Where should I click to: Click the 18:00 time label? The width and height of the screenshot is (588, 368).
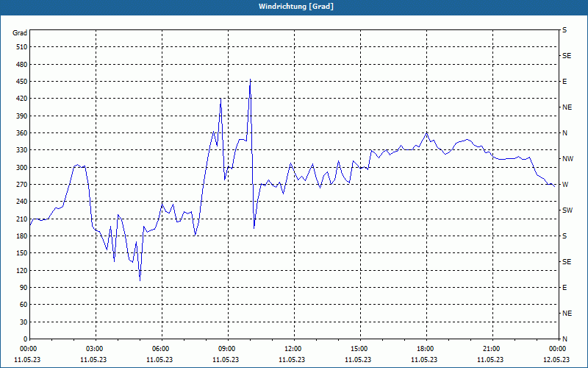(425, 349)
